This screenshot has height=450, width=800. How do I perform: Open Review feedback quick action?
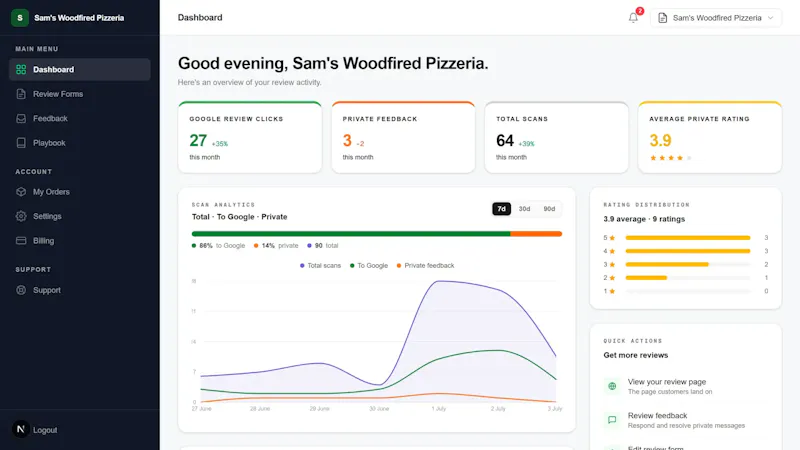(686, 420)
